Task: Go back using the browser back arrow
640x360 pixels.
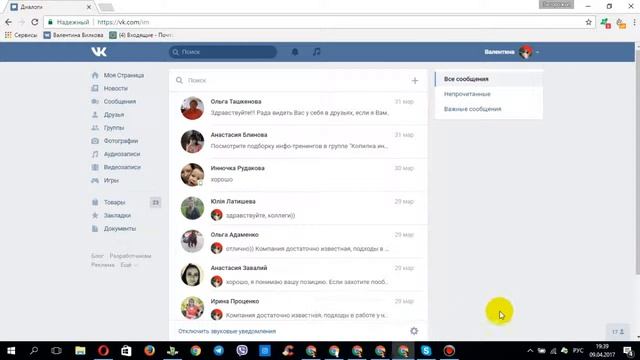Action: tap(9, 22)
